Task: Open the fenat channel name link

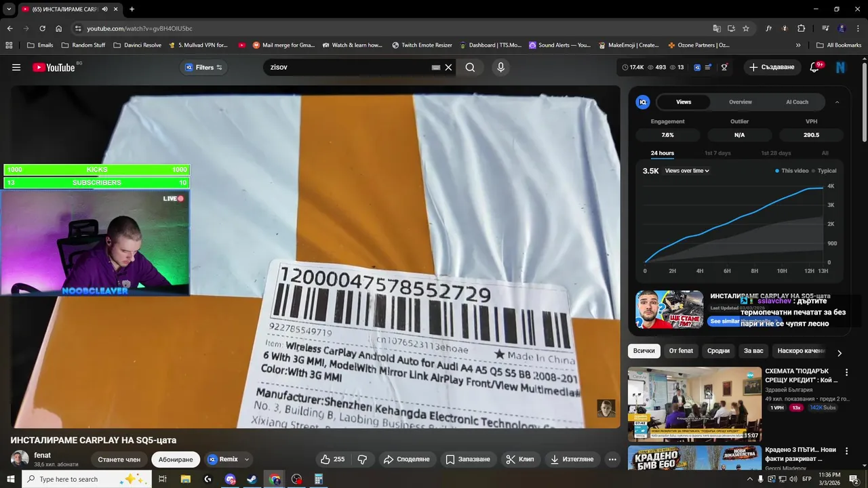Action: [x=43, y=455]
